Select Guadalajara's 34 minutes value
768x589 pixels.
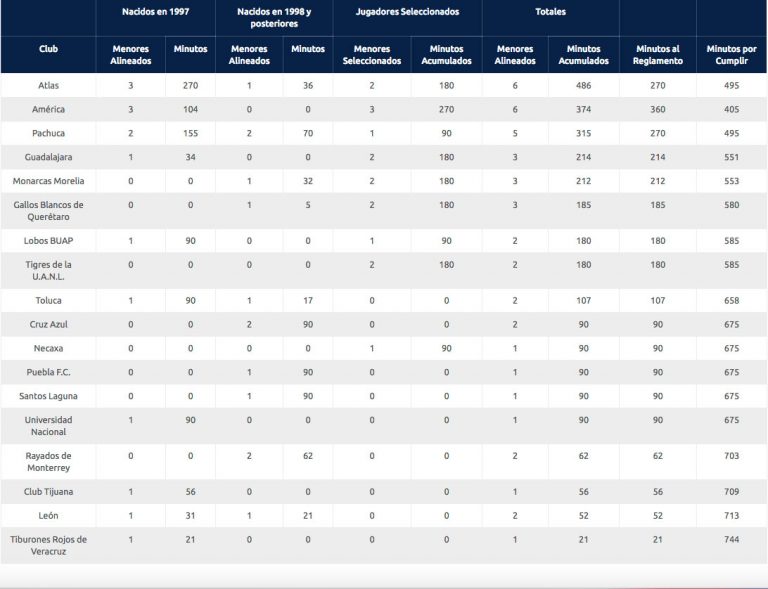(191, 157)
